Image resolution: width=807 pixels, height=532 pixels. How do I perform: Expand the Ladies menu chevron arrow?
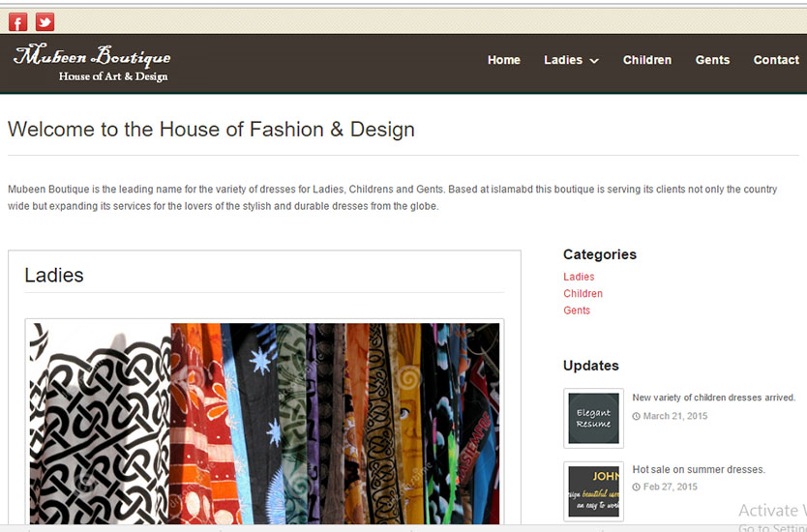point(594,61)
